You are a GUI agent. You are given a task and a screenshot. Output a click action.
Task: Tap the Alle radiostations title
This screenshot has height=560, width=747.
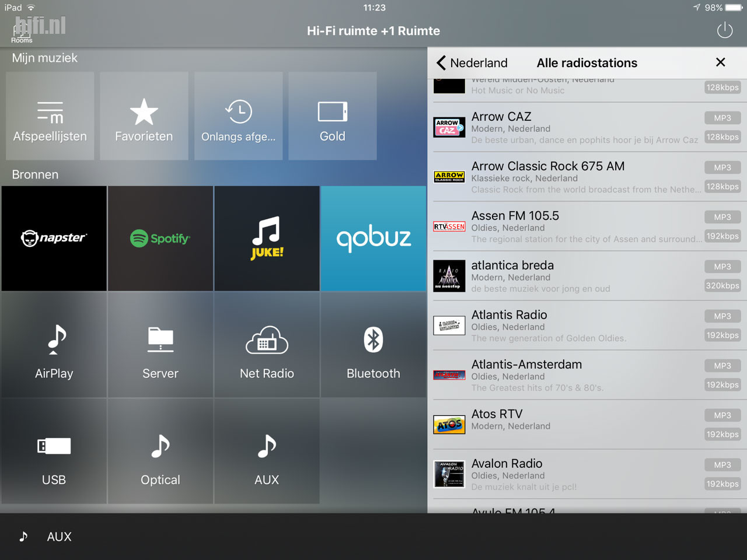click(587, 63)
